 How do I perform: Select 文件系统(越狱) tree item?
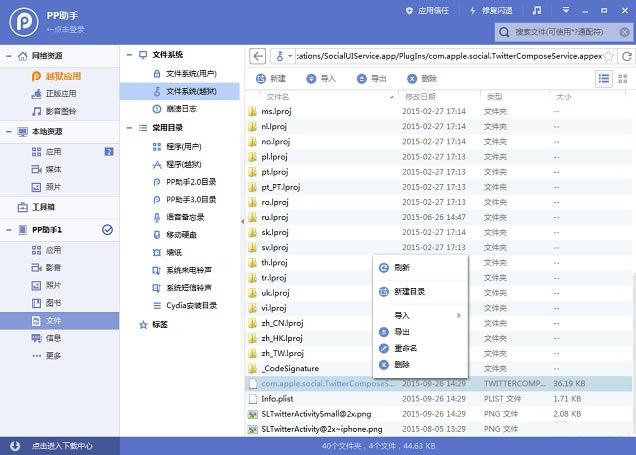[180, 91]
